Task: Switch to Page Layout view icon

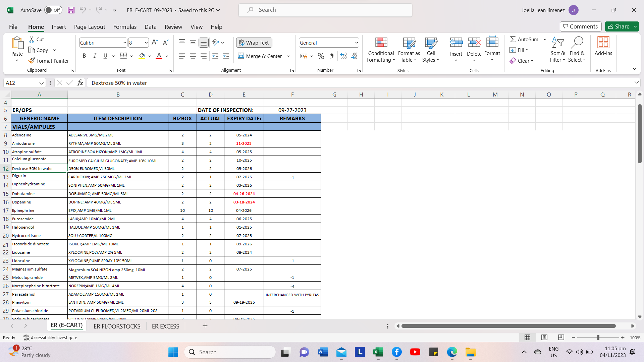Action: coord(544,337)
